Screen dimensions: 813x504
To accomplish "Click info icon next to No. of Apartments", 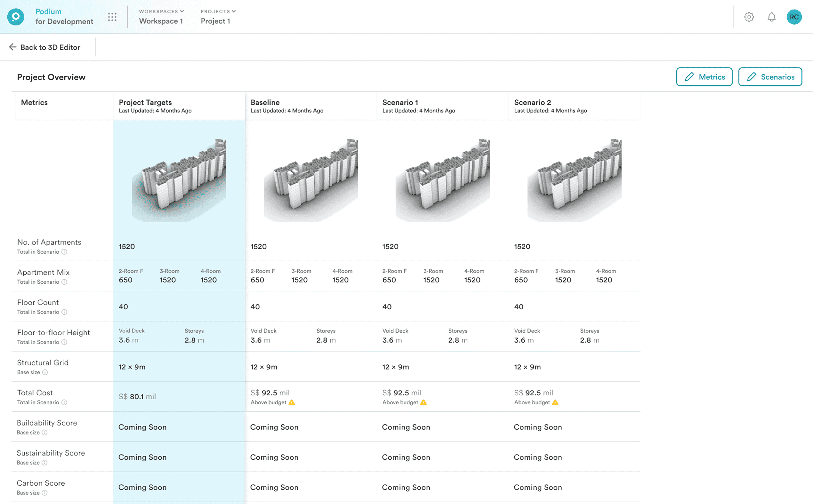I will pyautogui.click(x=64, y=252).
